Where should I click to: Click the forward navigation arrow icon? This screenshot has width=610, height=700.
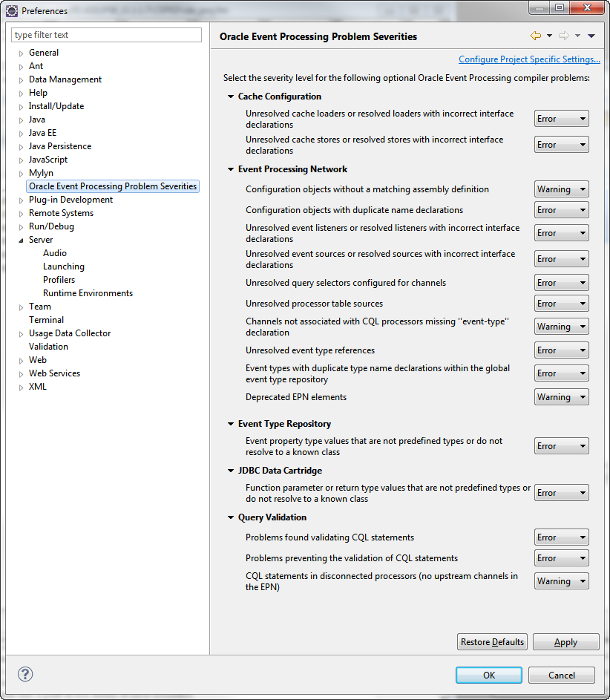[564, 36]
